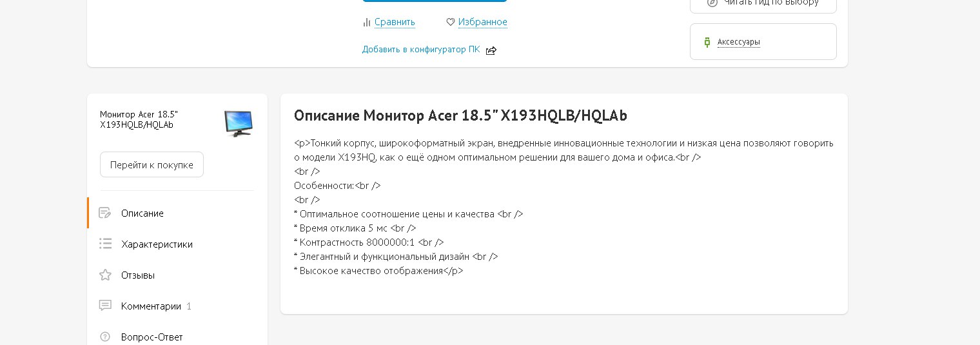Viewport: 980px width, 345px height.
Task: Click the line Оптимальное соотношение цены и качества
Action: [409, 214]
